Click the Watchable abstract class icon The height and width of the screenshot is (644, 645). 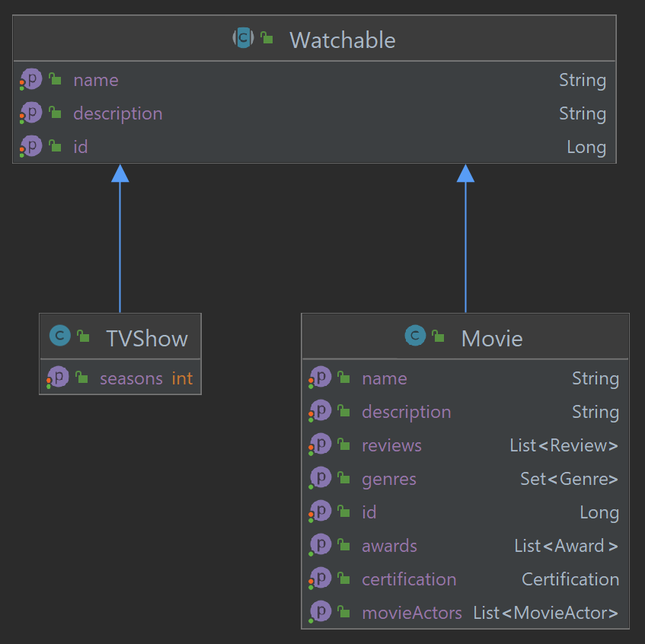(x=243, y=38)
